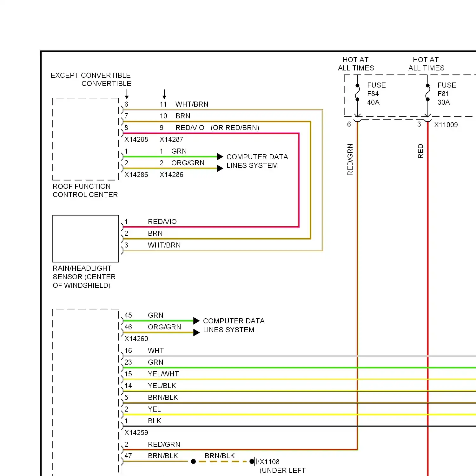This screenshot has width=476, height=476.
Task: Select HOT AT ALL TIMES above fuse F84
Action: coord(356,64)
